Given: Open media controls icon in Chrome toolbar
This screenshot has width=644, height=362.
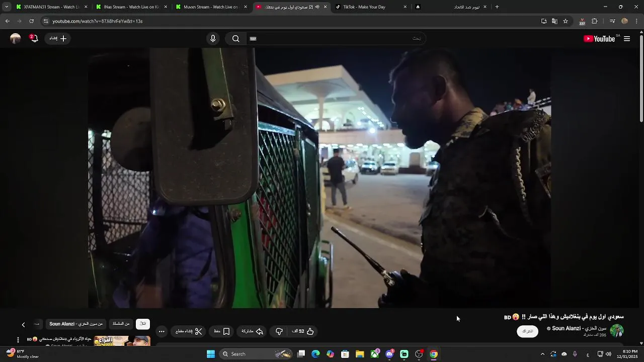Looking at the screenshot, I should pos(612,21).
